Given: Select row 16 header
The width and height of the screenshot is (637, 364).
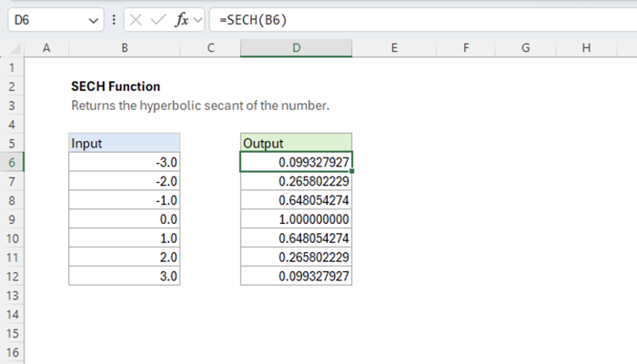Looking at the screenshot, I should tap(12, 352).
